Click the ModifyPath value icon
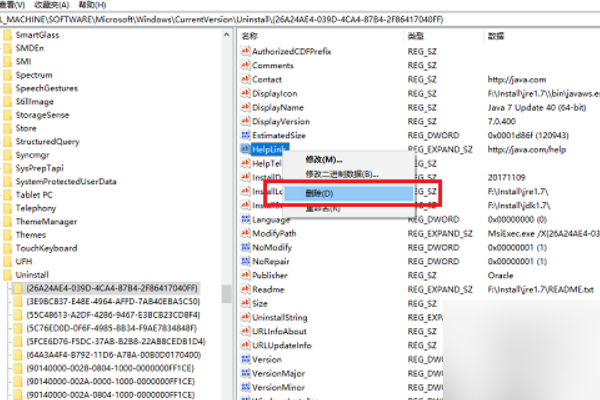600x400 pixels. pos(245,233)
